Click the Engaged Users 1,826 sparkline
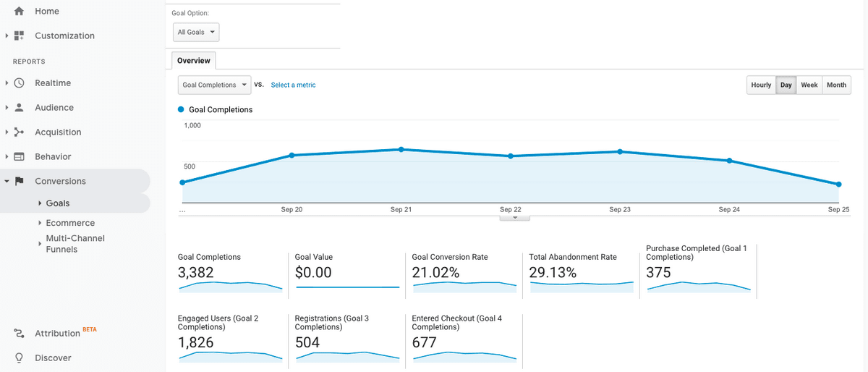Viewport: 868px width, 372px height. pyautogui.click(x=230, y=356)
